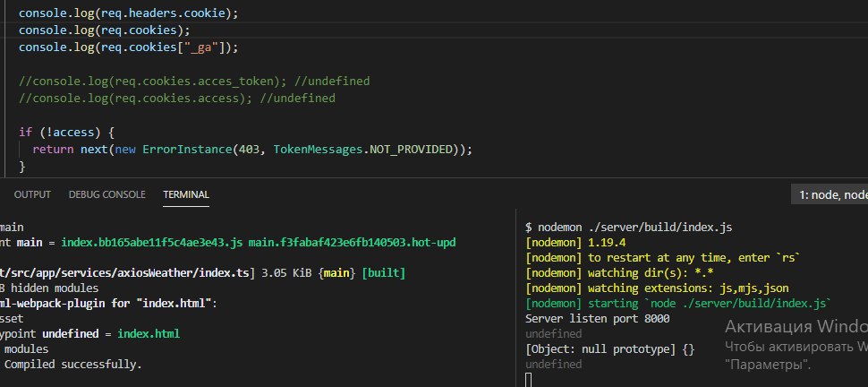Click "[Object: null prototype] {}" output
Viewport: 868px width, 387px height.
[609, 349]
